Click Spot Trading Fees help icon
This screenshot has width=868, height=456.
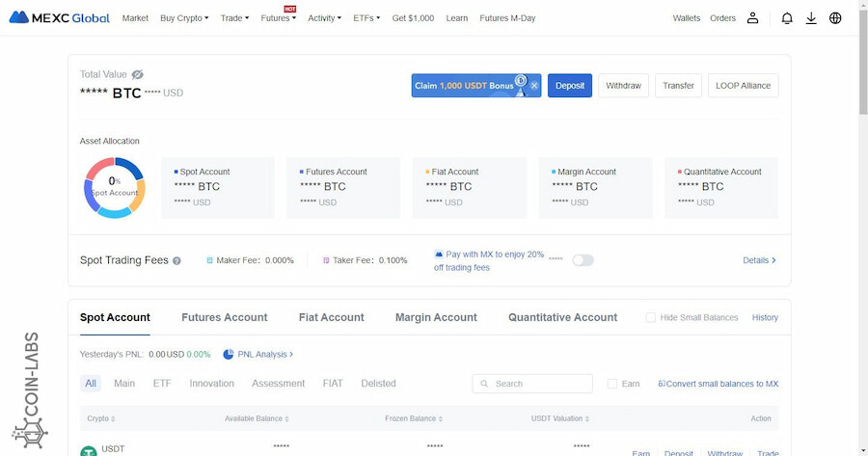pyautogui.click(x=176, y=260)
